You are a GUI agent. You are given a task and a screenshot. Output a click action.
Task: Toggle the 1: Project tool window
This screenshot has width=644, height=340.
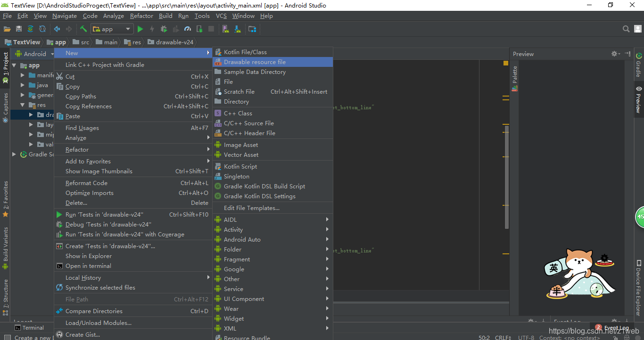click(5, 67)
